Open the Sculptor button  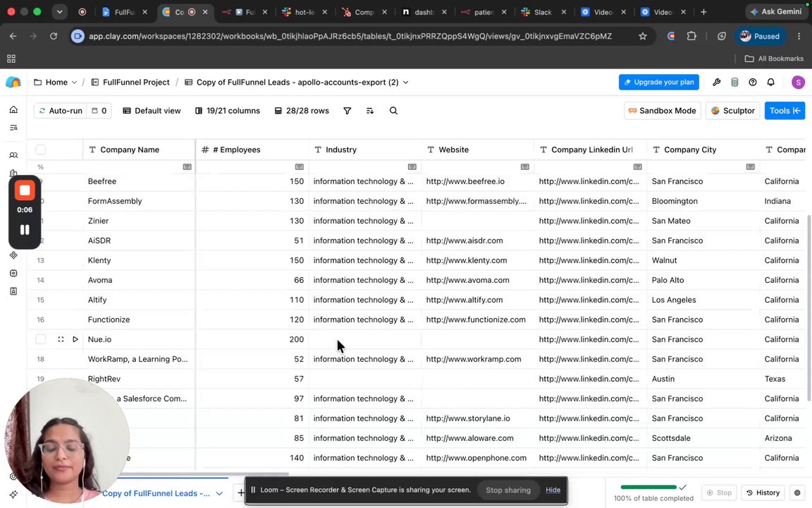click(x=733, y=111)
